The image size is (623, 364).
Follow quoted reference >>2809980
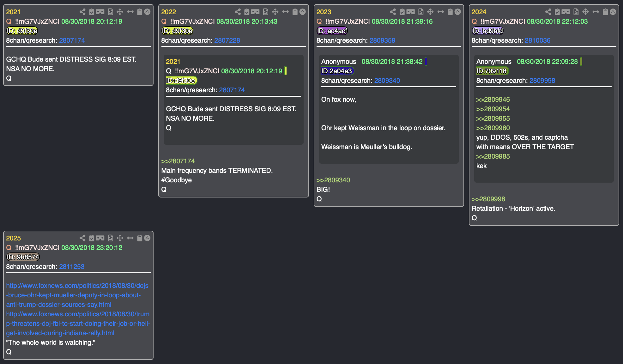point(493,128)
